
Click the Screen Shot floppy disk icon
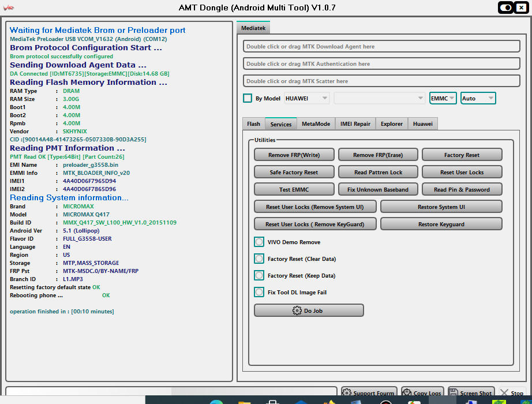point(454,393)
